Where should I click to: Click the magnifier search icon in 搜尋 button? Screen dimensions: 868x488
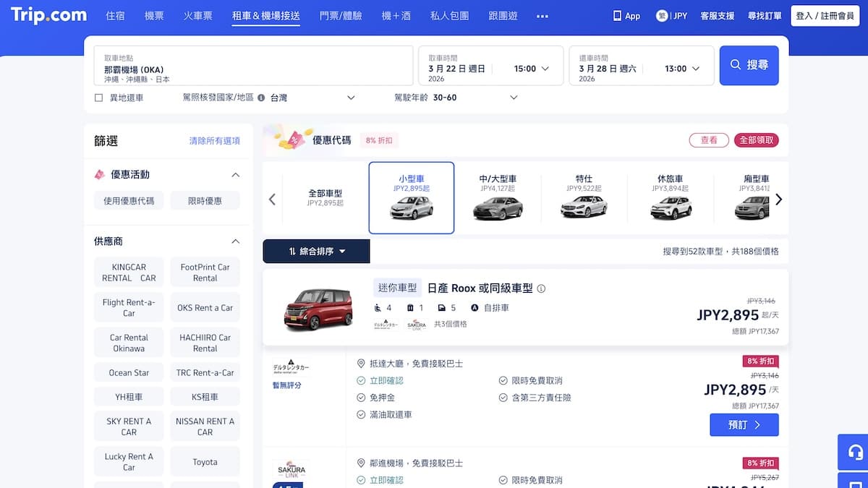(x=736, y=65)
